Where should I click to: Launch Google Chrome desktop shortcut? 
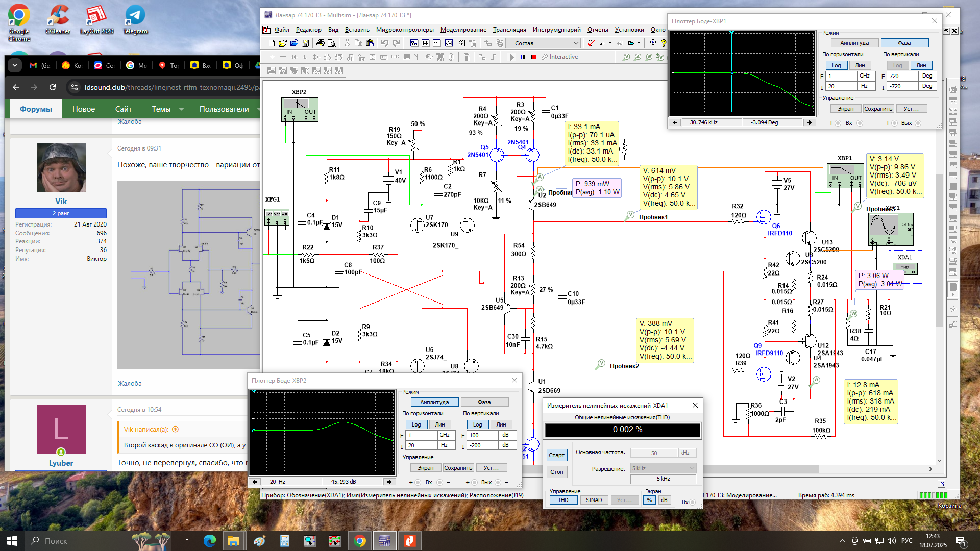[x=19, y=22]
